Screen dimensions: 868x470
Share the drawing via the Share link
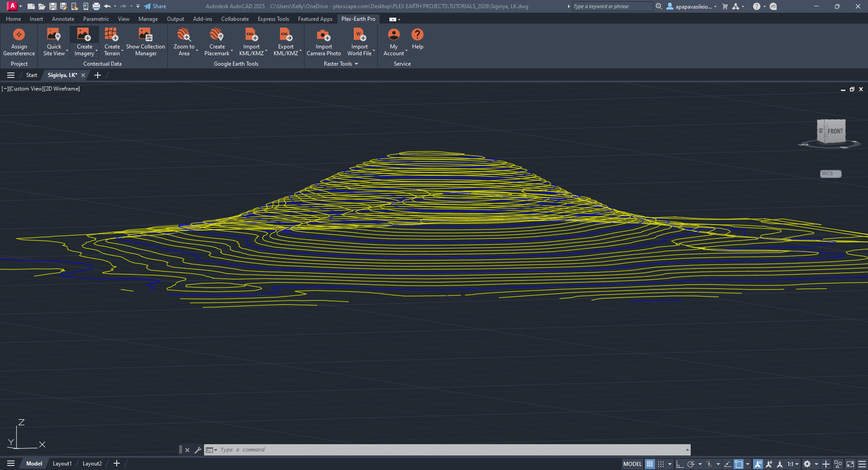pos(155,6)
